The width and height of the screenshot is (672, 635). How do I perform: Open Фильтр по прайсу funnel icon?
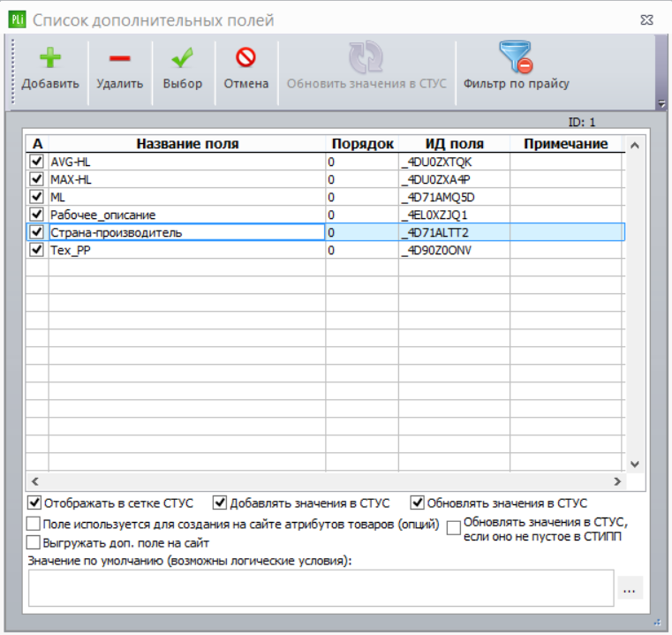(x=516, y=57)
